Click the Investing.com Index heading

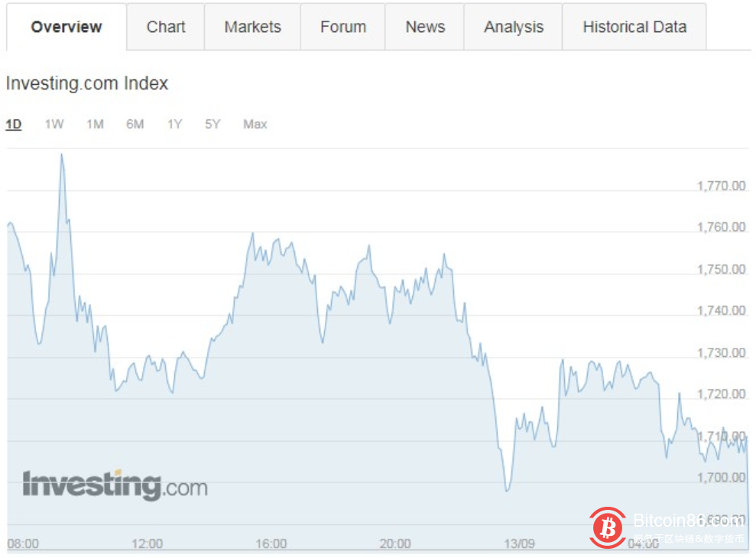click(87, 83)
